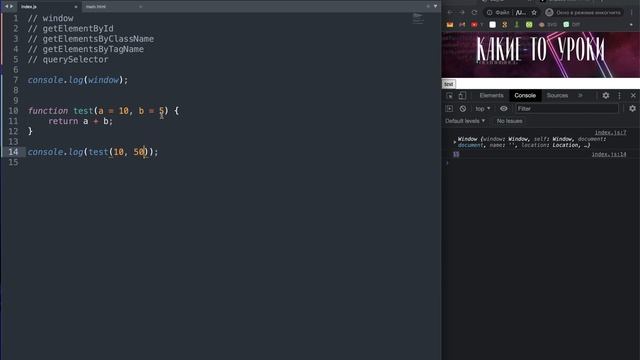Click the site info icon in the address bar

tap(489, 13)
